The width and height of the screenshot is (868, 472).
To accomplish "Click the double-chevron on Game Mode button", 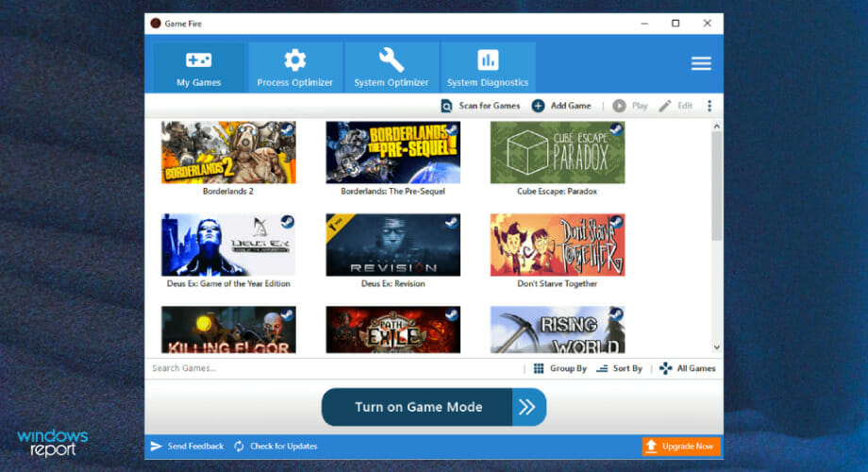I will click(x=528, y=407).
